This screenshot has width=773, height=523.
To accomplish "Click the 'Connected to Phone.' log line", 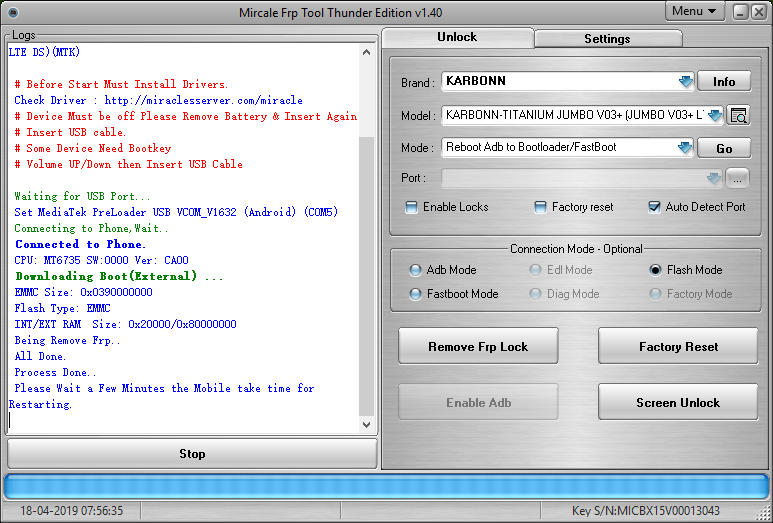I will click(x=80, y=244).
